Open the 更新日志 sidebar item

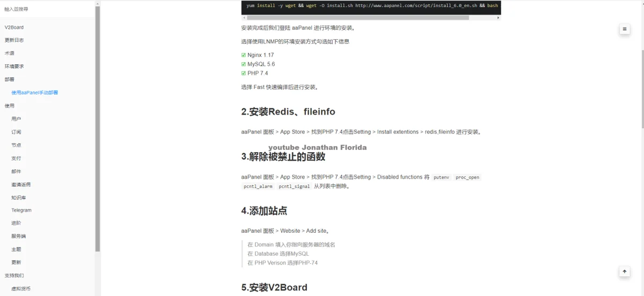tap(14, 40)
